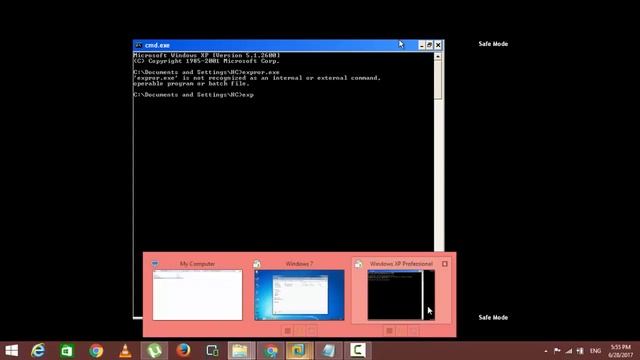Close the cmd.exe window
The width and height of the screenshot is (640, 360).
click(438, 45)
